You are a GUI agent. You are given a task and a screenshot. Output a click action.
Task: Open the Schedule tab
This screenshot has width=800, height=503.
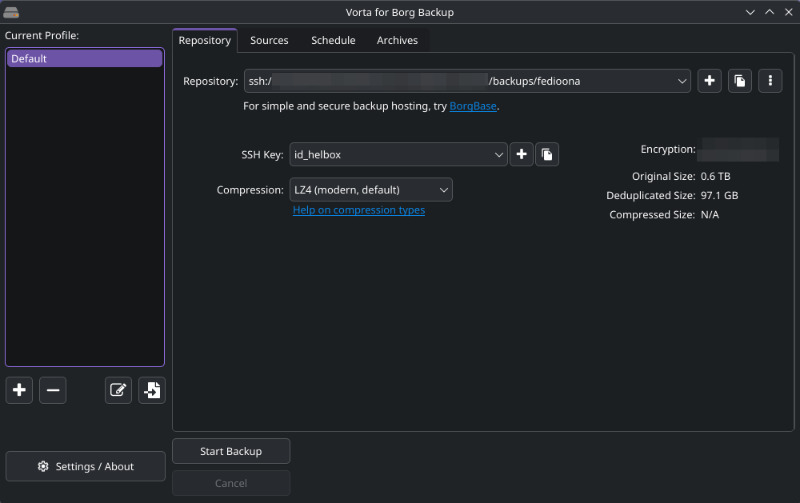[333, 40]
